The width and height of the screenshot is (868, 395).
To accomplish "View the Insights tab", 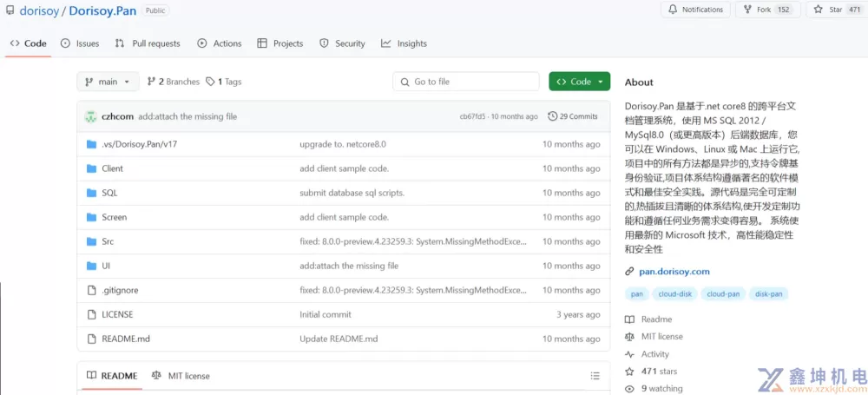I will [404, 43].
